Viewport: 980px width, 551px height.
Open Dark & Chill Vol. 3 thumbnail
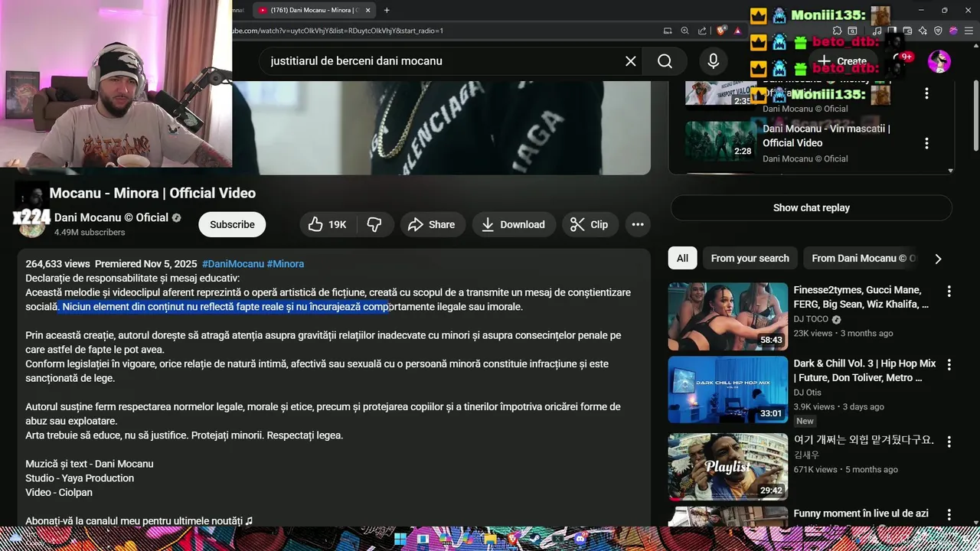(728, 390)
